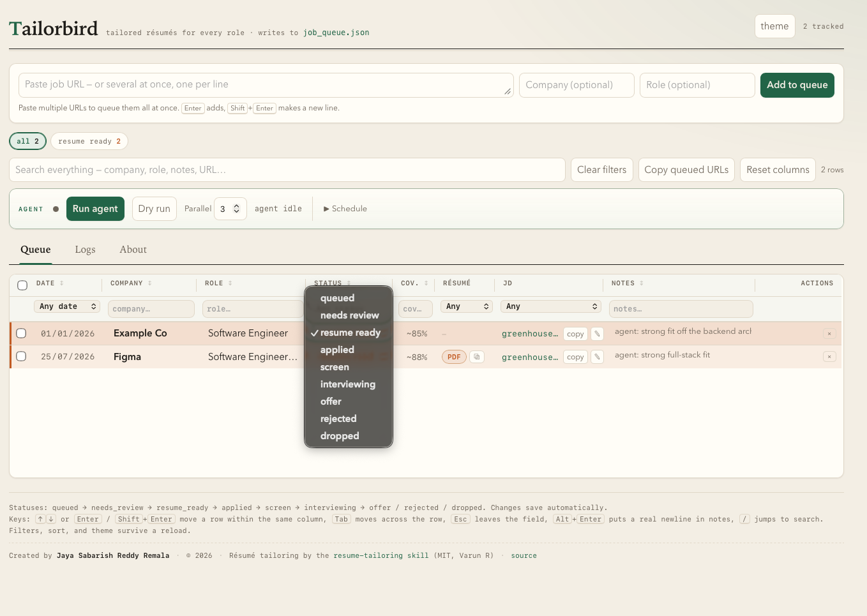The width and height of the screenshot is (867, 616).
Task: Click the sort arrows on the Notes column
Action: (642, 283)
